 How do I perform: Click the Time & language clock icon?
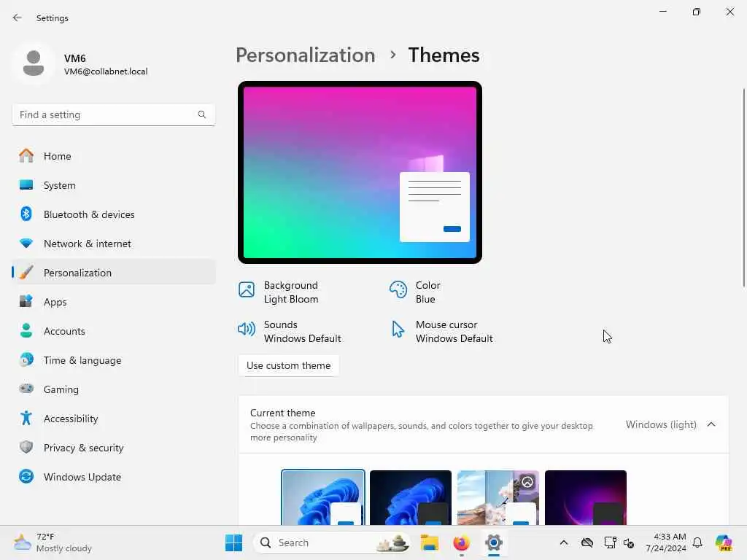pyautogui.click(x=26, y=359)
